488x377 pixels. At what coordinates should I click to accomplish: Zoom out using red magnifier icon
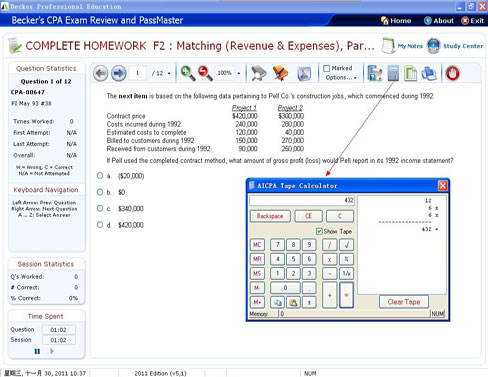205,73
